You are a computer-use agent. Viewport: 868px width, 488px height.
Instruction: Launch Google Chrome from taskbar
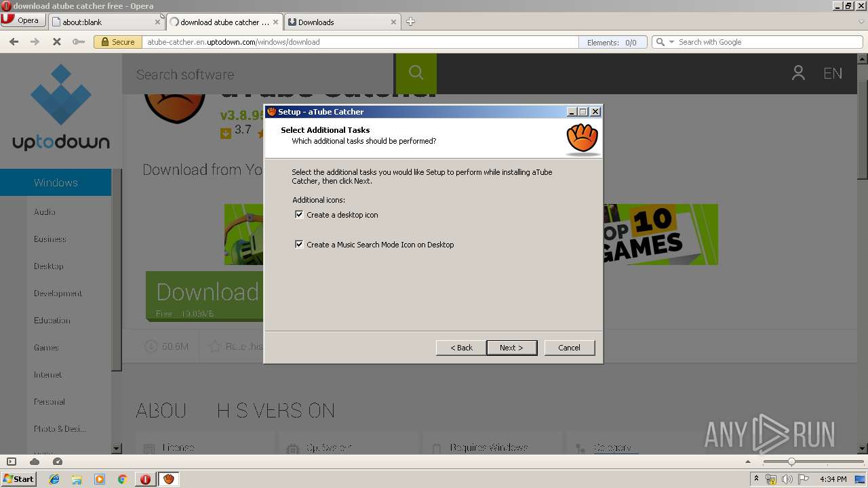(122, 479)
